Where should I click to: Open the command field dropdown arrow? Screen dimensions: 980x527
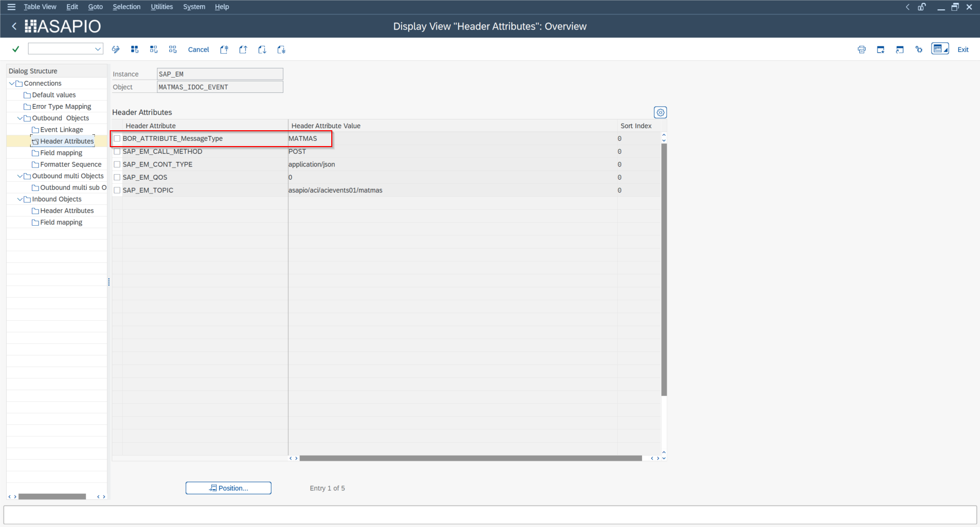(97, 49)
